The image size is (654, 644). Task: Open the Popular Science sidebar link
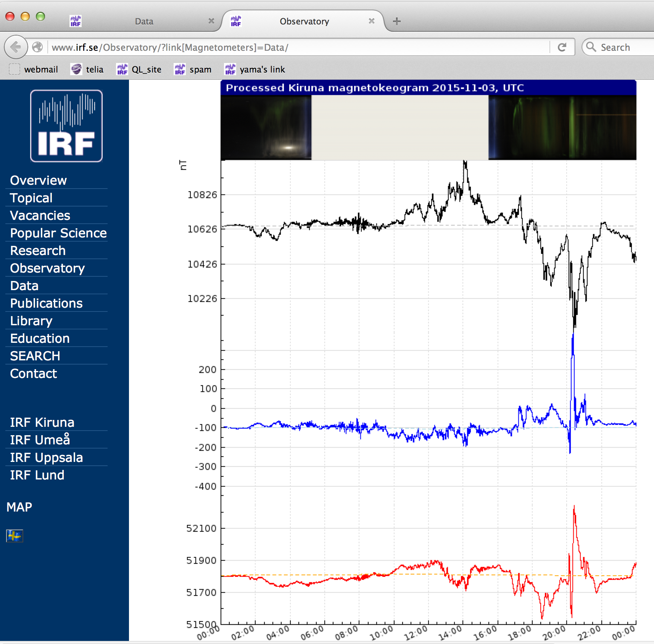pos(58,233)
